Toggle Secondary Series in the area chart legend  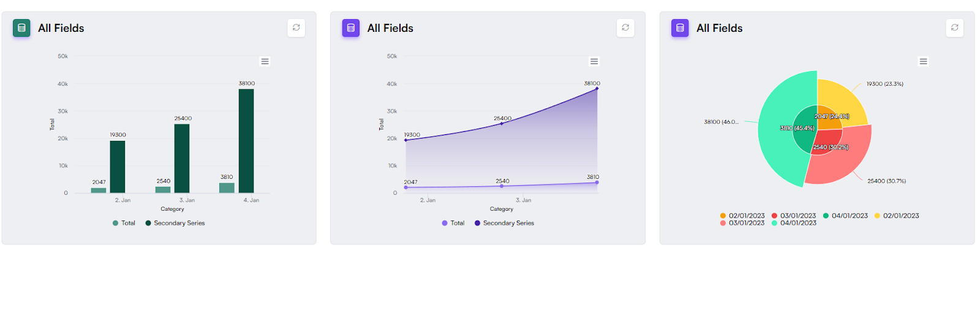505,223
